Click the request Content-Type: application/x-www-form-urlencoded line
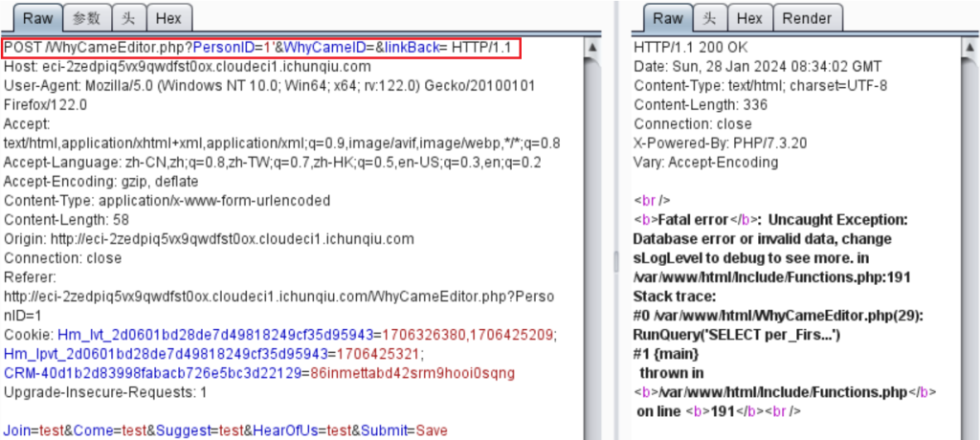The image size is (980, 440). point(167,201)
